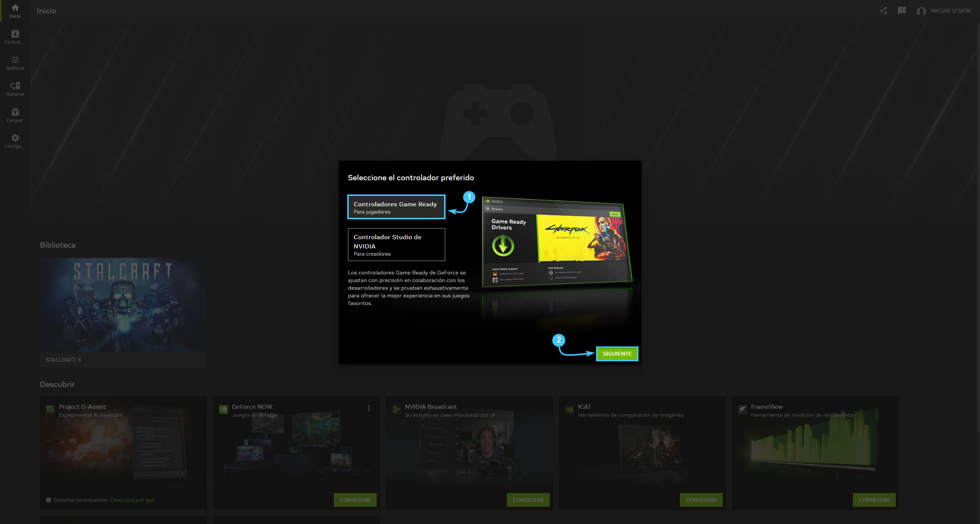Click the share icon in top bar
Image resolution: width=980 pixels, height=524 pixels.
click(x=884, y=11)
